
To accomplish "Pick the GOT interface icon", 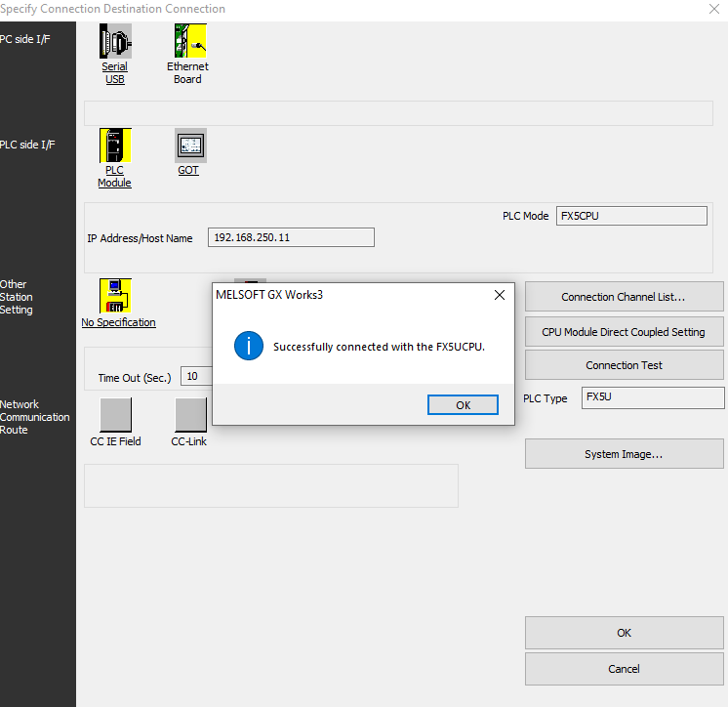I will click(190, 146).
